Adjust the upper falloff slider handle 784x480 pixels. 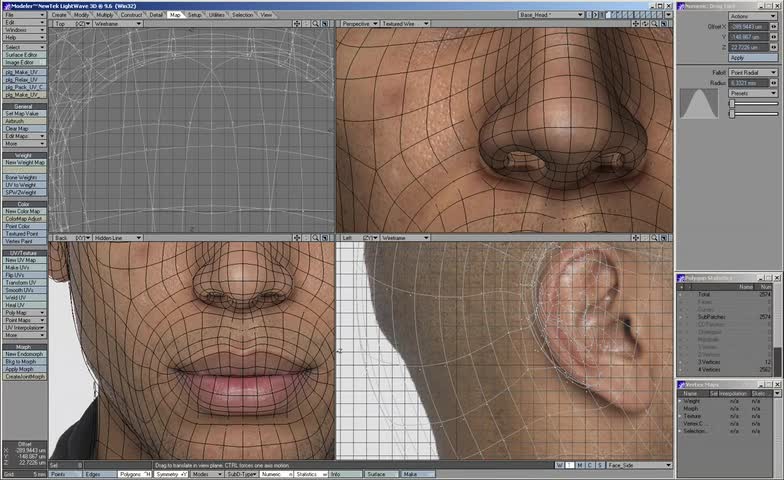click(732, 103)
